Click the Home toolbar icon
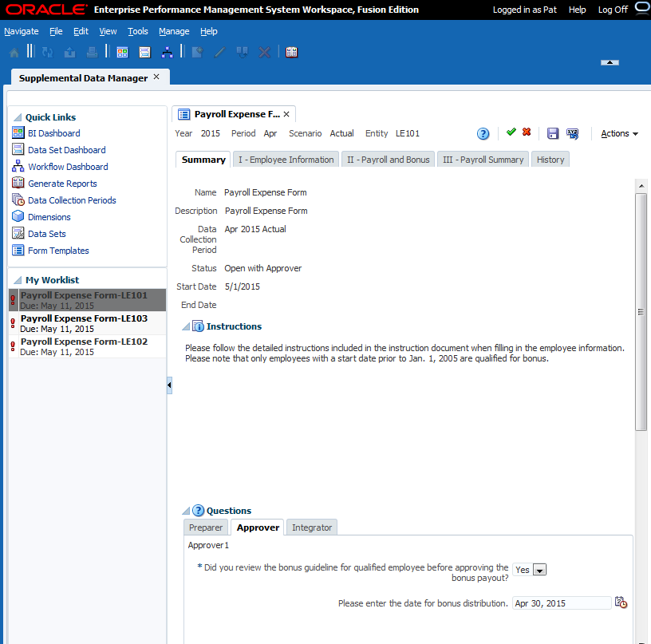Viewport: 651px width, 644px height. click(14, 53)
